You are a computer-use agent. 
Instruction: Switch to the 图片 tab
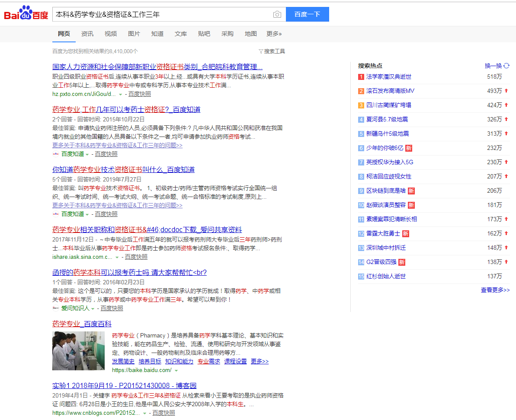pos(134,34)
